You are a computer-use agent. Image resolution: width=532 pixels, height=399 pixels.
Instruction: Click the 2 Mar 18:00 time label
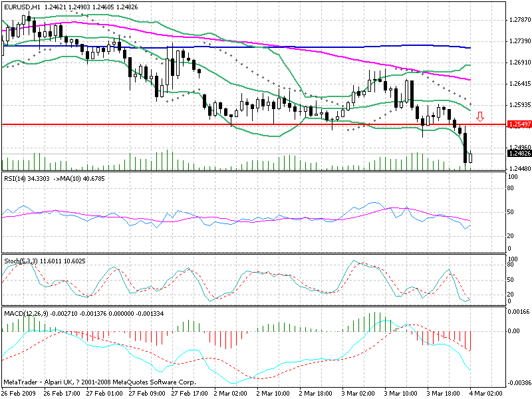pyautogui.click(x=316, y=394)
